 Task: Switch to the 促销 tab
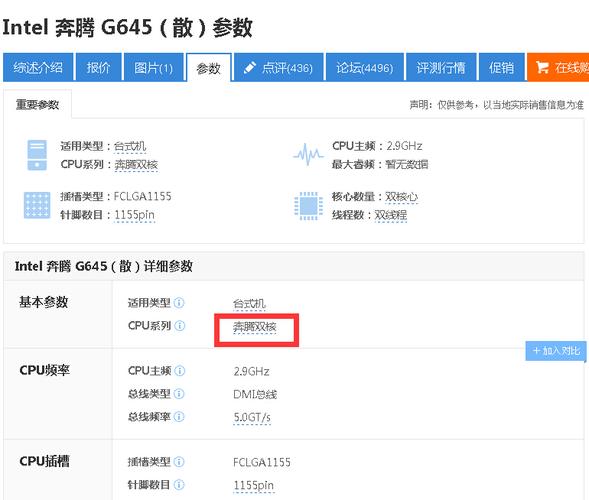pyautogui.click(x=501, y=67)
